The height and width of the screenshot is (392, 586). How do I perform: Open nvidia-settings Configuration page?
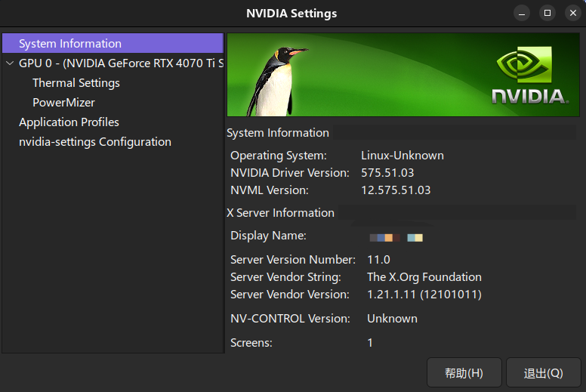95,142
